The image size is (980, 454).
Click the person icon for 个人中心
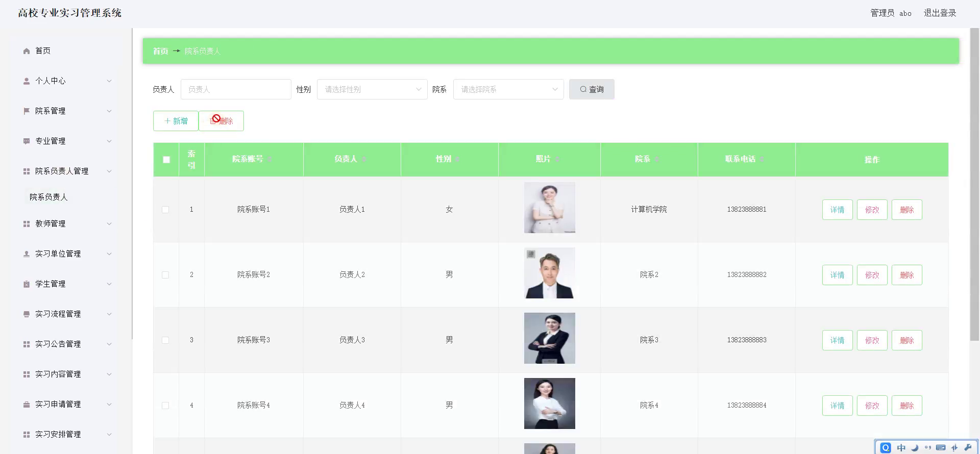click(x=27, y=81)
